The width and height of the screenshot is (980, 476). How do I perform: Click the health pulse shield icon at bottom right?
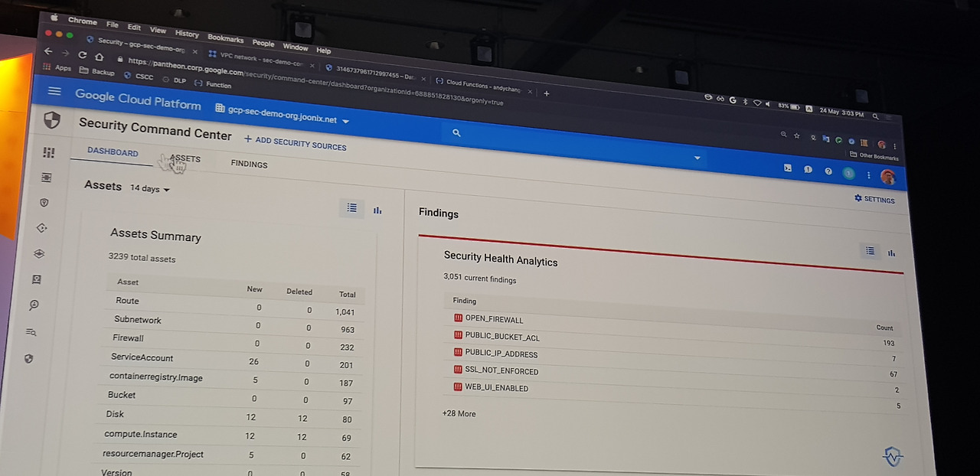point(893,457)
